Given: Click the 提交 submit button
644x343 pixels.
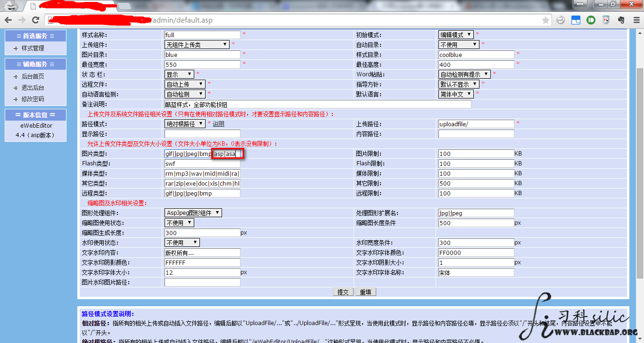Looking at the screenshot, I should pos(343,292).
